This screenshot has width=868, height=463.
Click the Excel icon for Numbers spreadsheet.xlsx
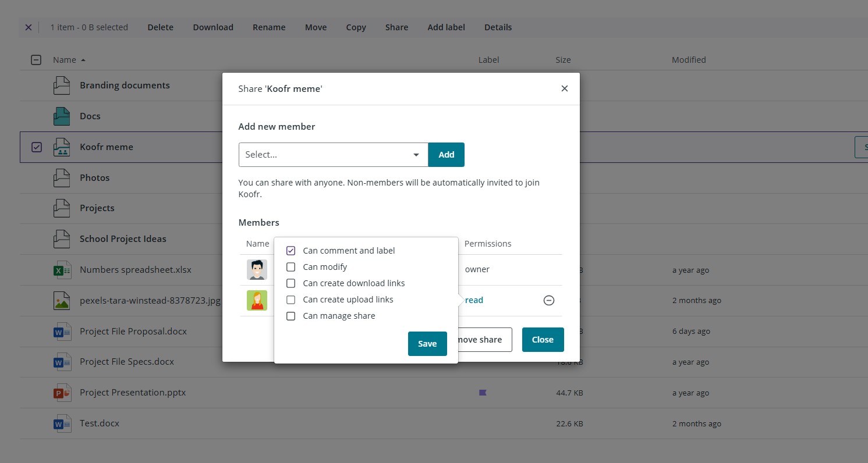[x=62, y=270]
